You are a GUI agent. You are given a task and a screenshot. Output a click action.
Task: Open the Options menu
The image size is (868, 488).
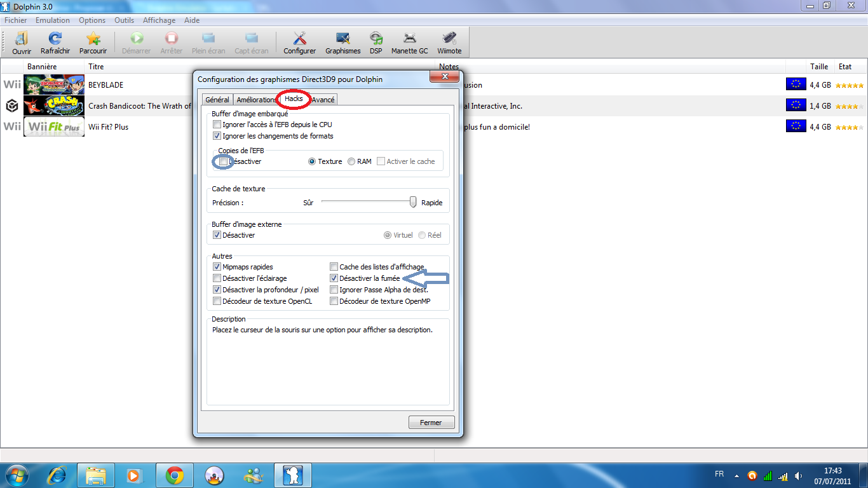tap(92, 20)
